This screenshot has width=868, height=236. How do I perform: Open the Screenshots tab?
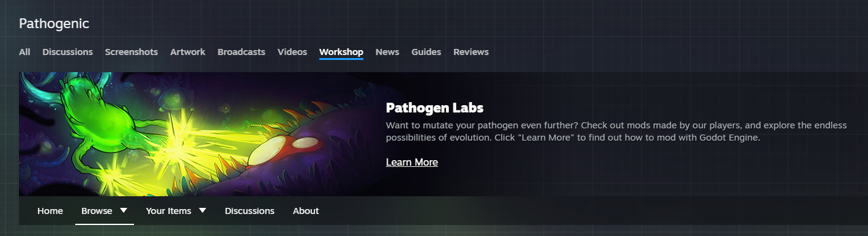[x=132, y=52]
